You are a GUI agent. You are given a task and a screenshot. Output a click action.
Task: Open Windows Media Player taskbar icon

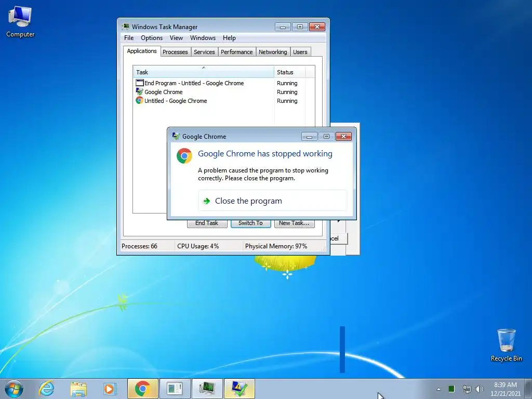point(110,389)
